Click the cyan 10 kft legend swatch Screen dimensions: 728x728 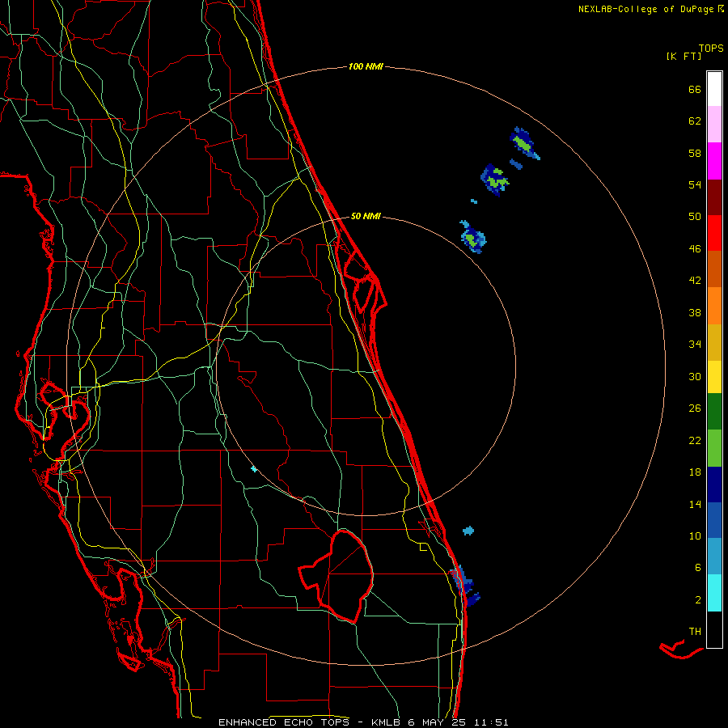[x=714, y=593]
